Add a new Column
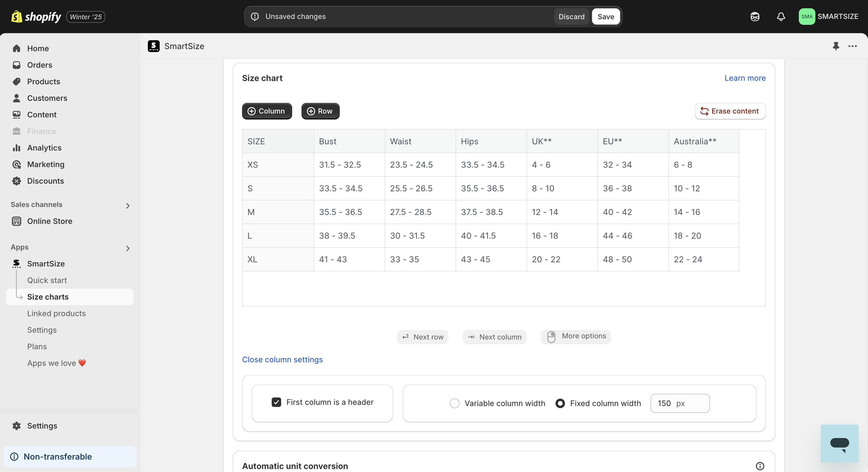This screenshot has height=472, width=868. click(x=267, y=111)
